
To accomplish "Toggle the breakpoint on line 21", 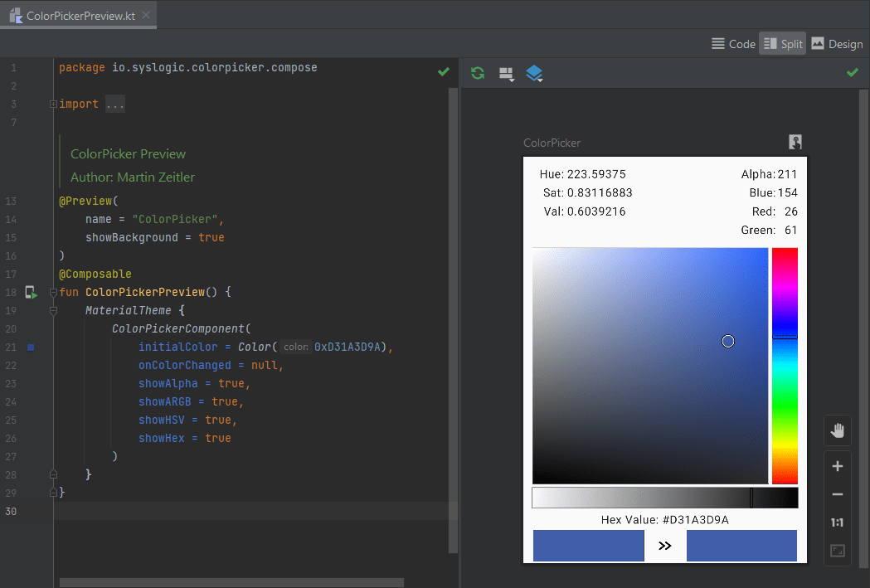I will 31,347.
